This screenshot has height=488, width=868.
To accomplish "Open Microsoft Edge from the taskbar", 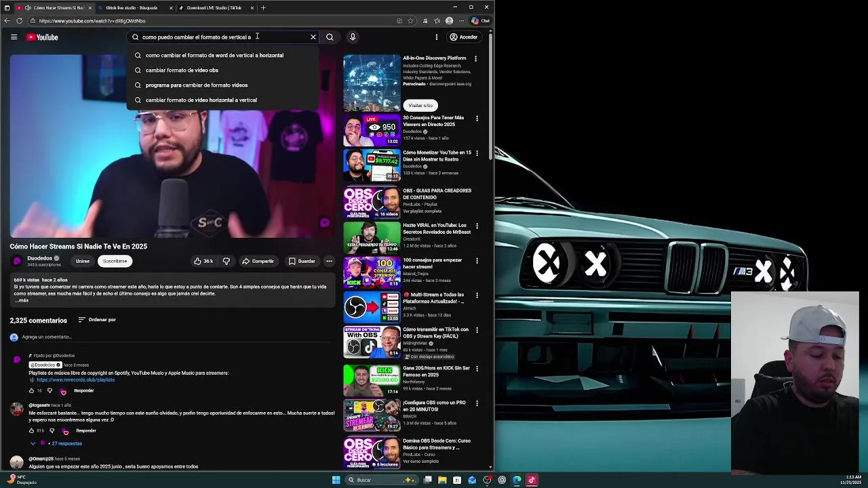I will tap(517, 480).
